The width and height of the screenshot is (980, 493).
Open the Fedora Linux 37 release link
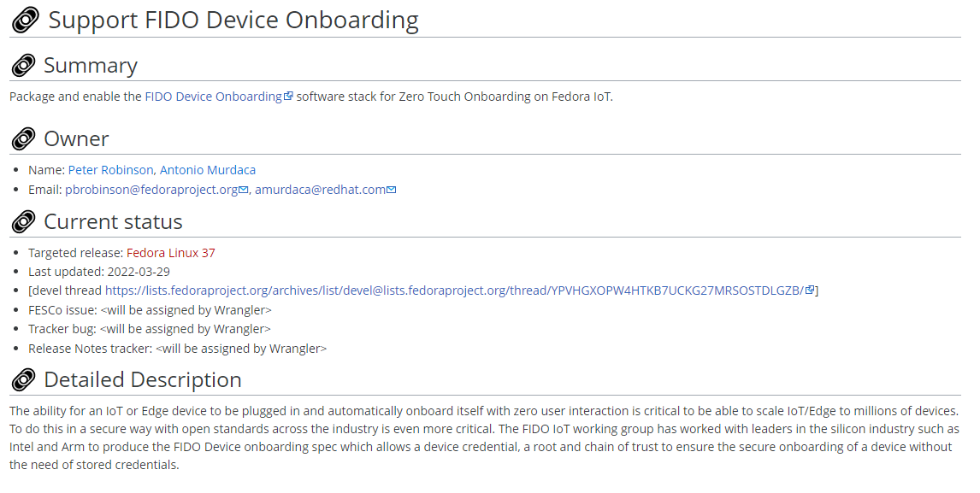(x=171, y=253)
